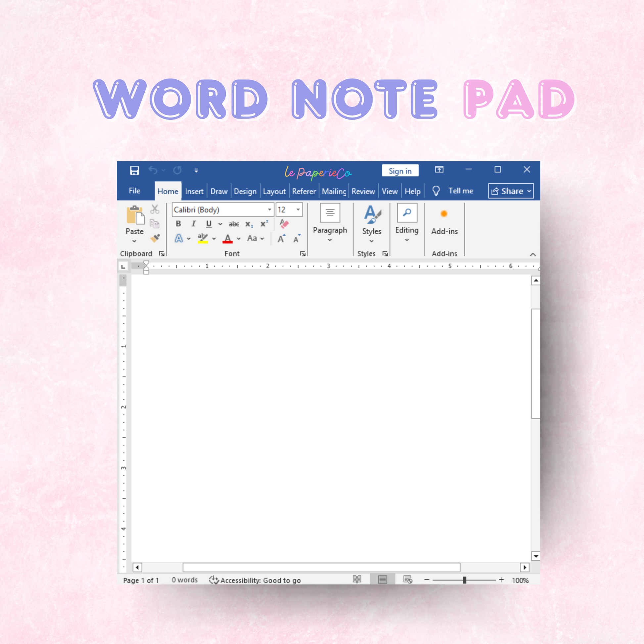
Task: Click the Accessibility checker status icon
Action: coord(214,580)
